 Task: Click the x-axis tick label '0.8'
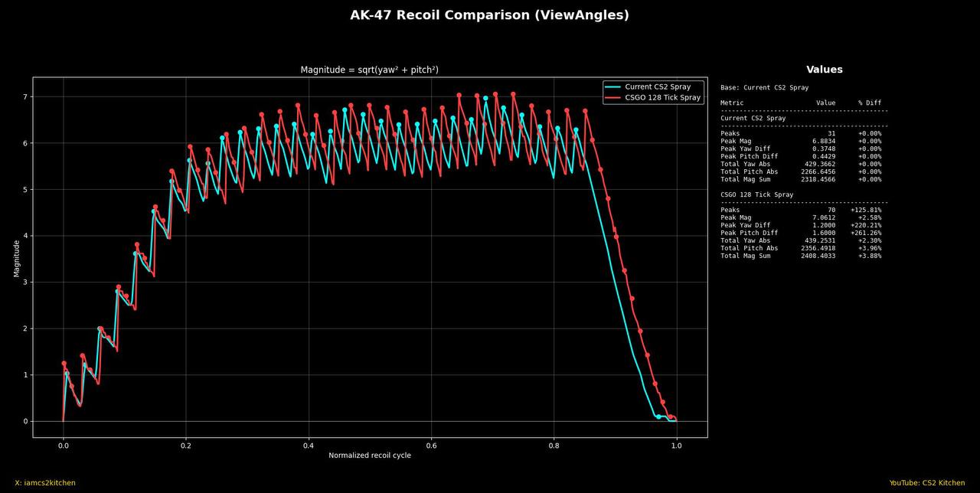pyautogui.click(x=554, y=445)
